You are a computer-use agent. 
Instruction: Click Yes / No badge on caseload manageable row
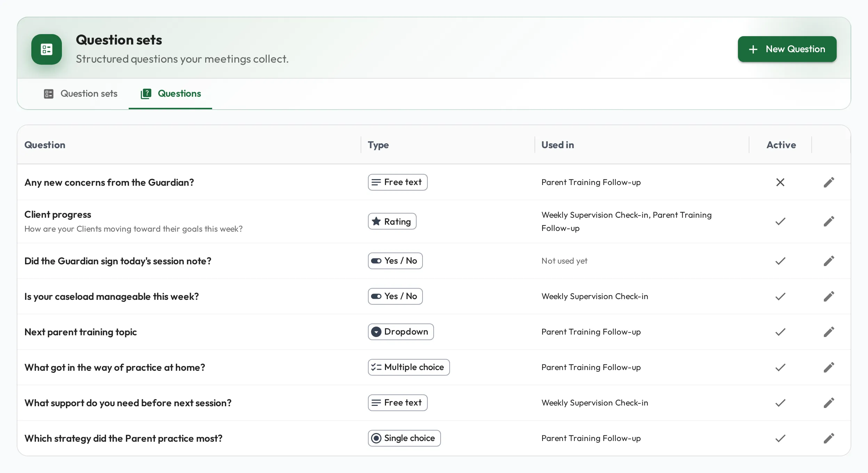[x=395, y=296]
